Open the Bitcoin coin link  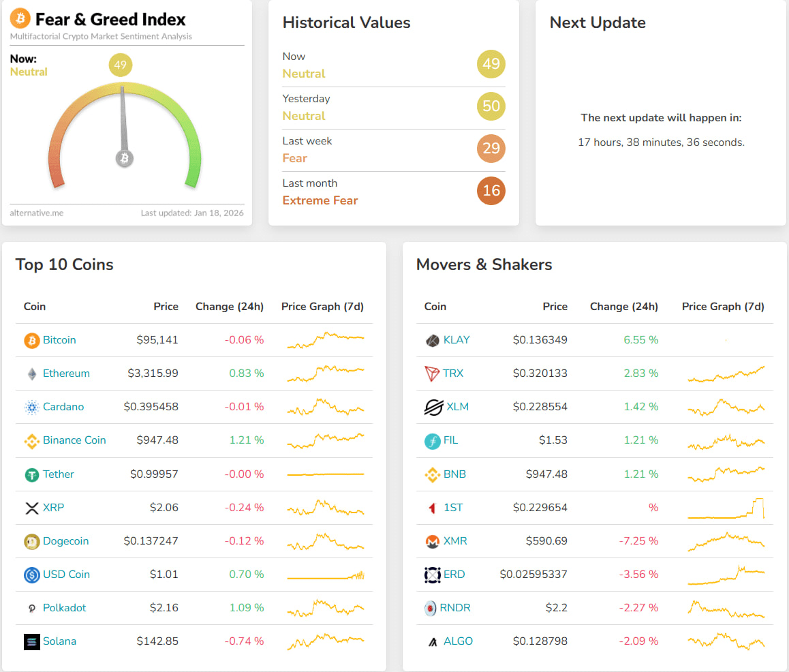(59, 340)
